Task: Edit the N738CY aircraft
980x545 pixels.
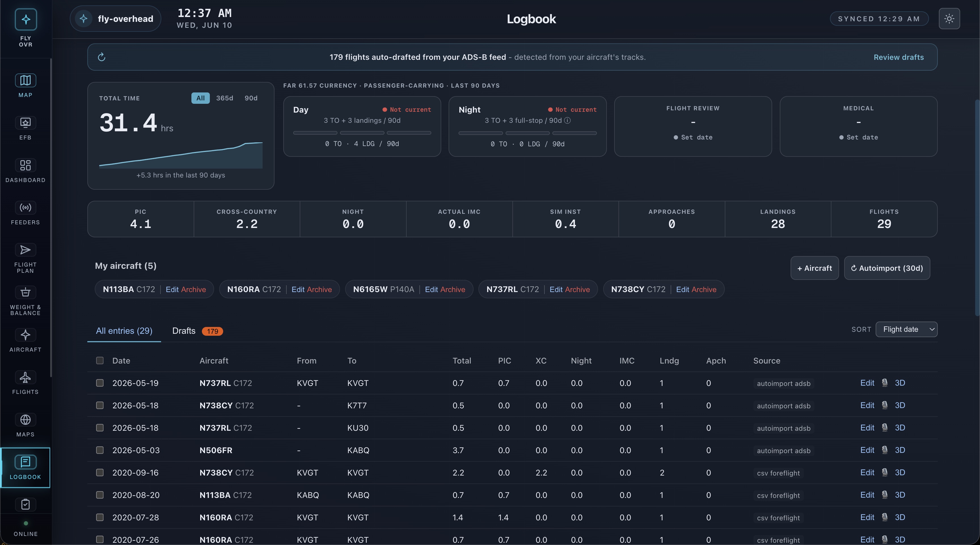Action: (683, 290)
